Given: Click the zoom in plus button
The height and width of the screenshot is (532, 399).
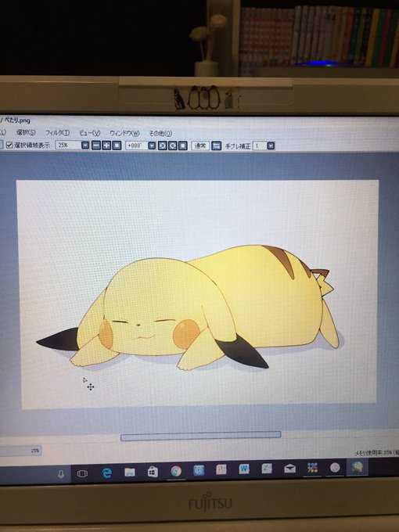Looking at the screenshot, I should 106,146.
